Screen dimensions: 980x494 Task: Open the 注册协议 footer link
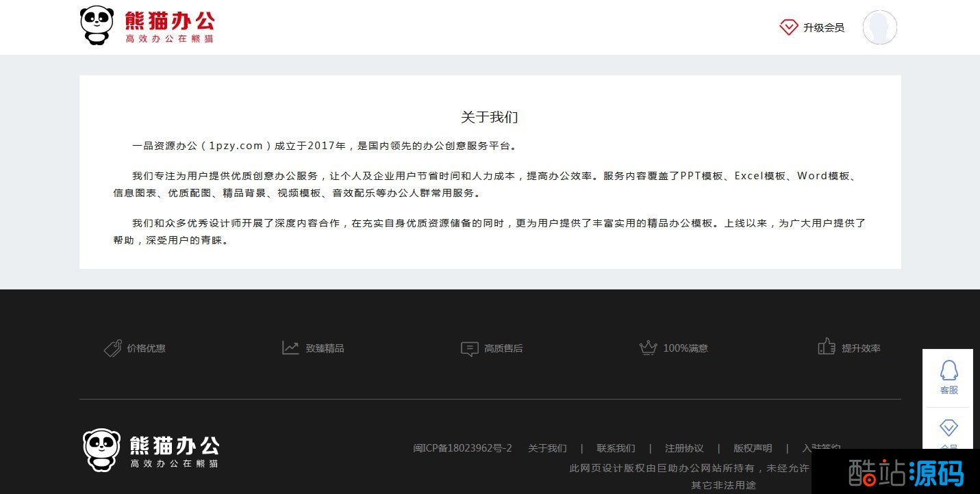pos(684,448)
